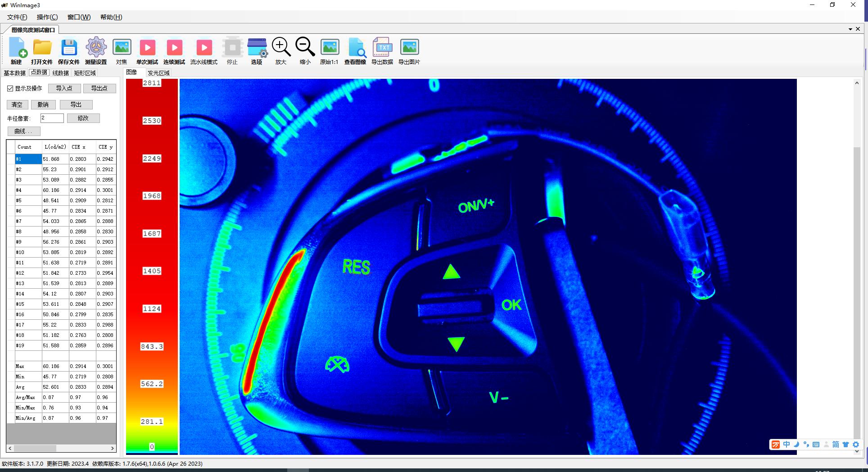
Task: Click right arrow of table horizontal scrollbar
Action: [113, 448]
